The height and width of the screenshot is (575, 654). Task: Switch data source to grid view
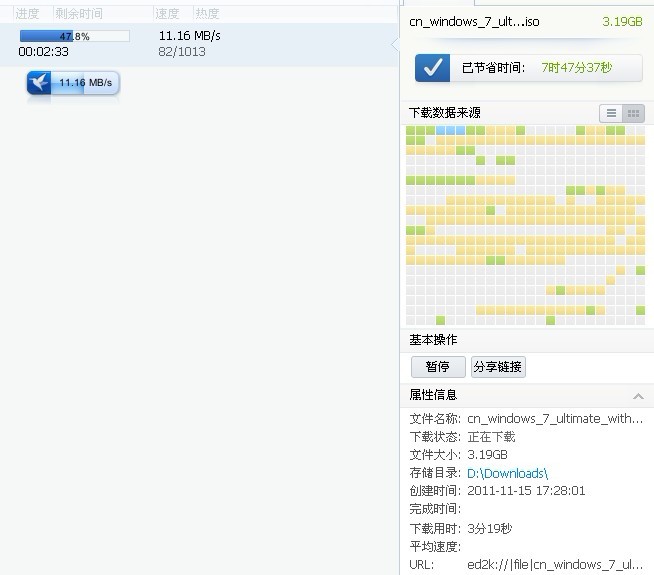pos(633,113)
